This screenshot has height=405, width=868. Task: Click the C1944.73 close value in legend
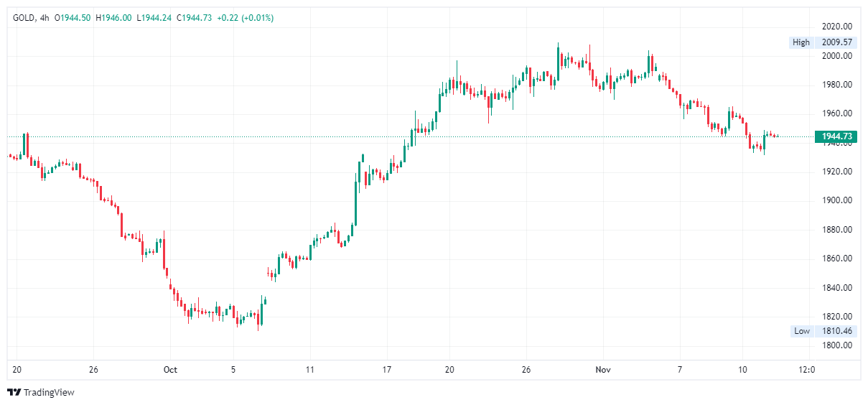192,17
